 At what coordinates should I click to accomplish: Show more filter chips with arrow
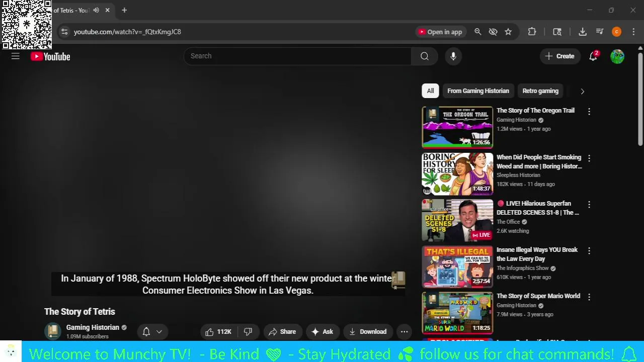[x=582, y=91]
